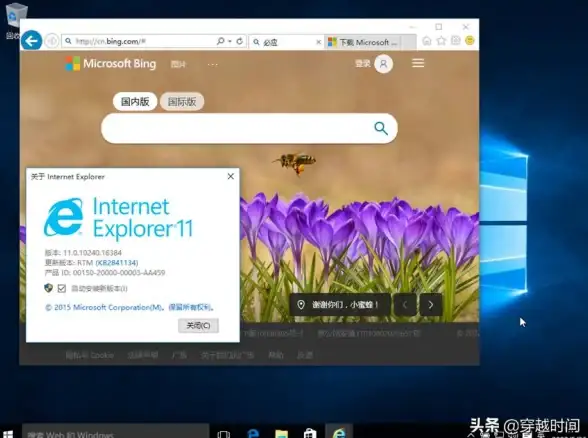Maximize the Internet Explorer window
The image size is (588, 438).
438,27
